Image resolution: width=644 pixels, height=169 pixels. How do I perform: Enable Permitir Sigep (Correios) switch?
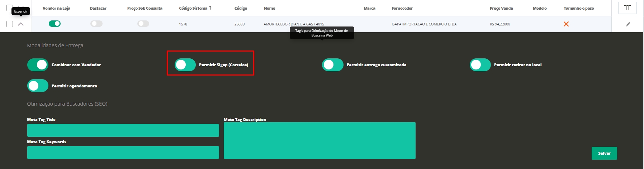[x=185, y=65]
